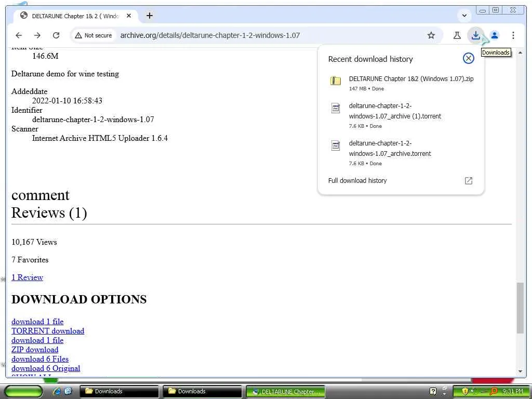
Task: Click download 6 Files link
Action: point(40,359)
